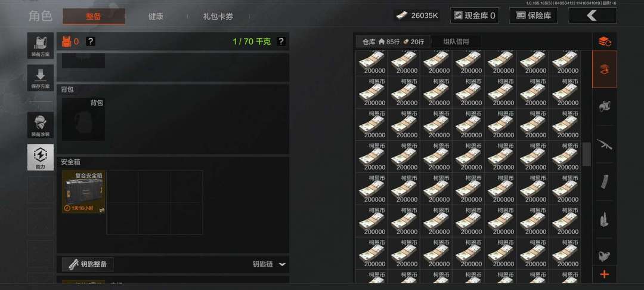Click the 现金库 button
The height and width of the screenshot is (290, 644).
point(475,16)
